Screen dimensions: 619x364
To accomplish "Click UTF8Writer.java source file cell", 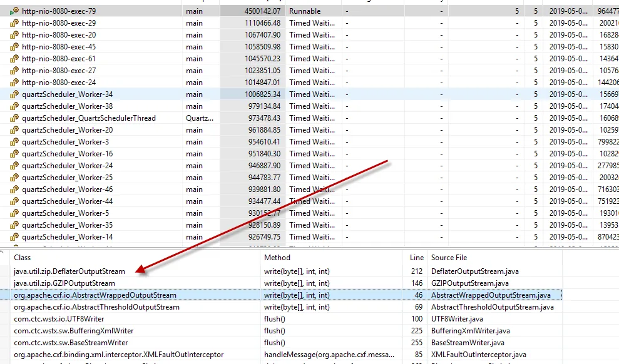I will click(457, 318).
